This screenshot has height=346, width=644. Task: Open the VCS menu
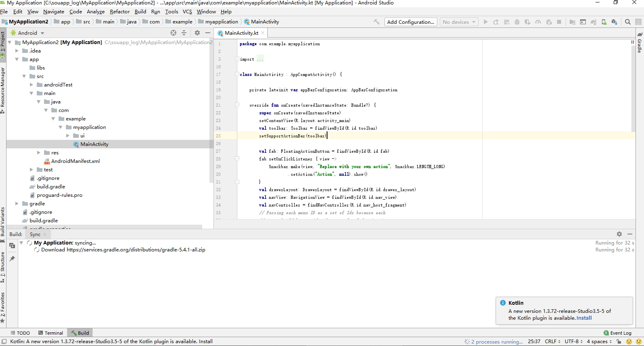click(x=187, y=11)
